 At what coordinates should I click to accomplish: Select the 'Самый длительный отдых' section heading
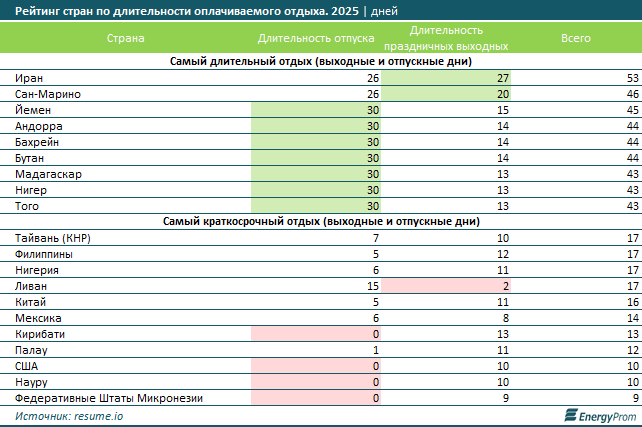[x=320, y=62]
